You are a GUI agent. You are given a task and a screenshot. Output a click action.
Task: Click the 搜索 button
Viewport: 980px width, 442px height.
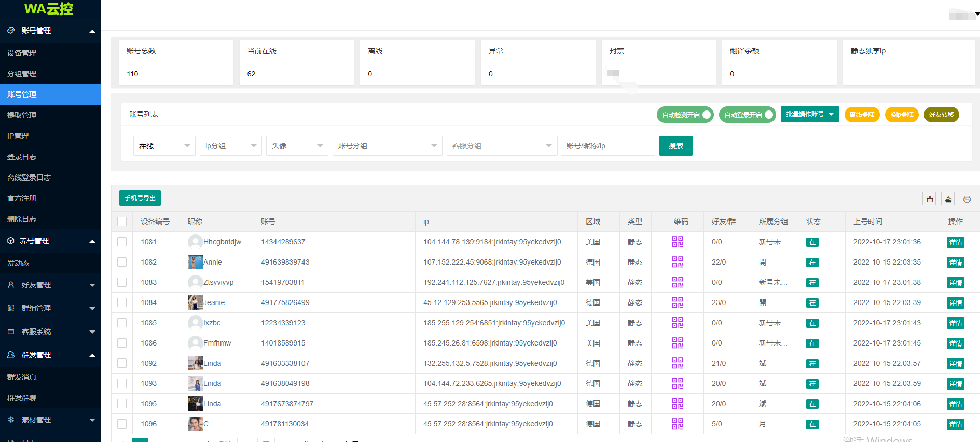[676, 146]
